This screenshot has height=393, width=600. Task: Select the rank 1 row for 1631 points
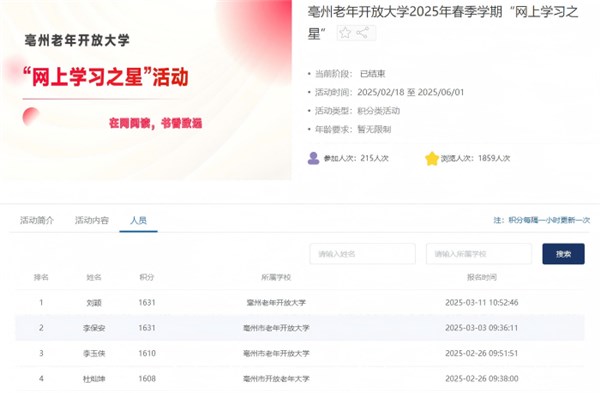pyautogui.click(x=300, y=303)
